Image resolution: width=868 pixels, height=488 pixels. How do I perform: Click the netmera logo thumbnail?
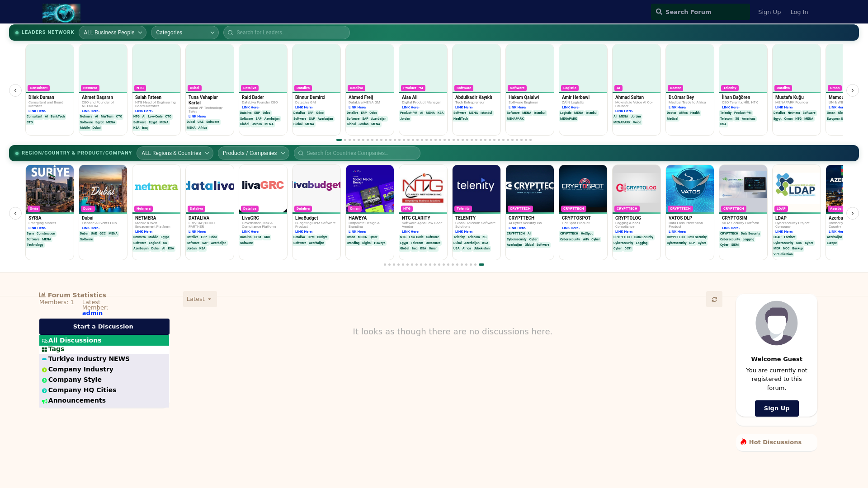click(x=156, y=189)
